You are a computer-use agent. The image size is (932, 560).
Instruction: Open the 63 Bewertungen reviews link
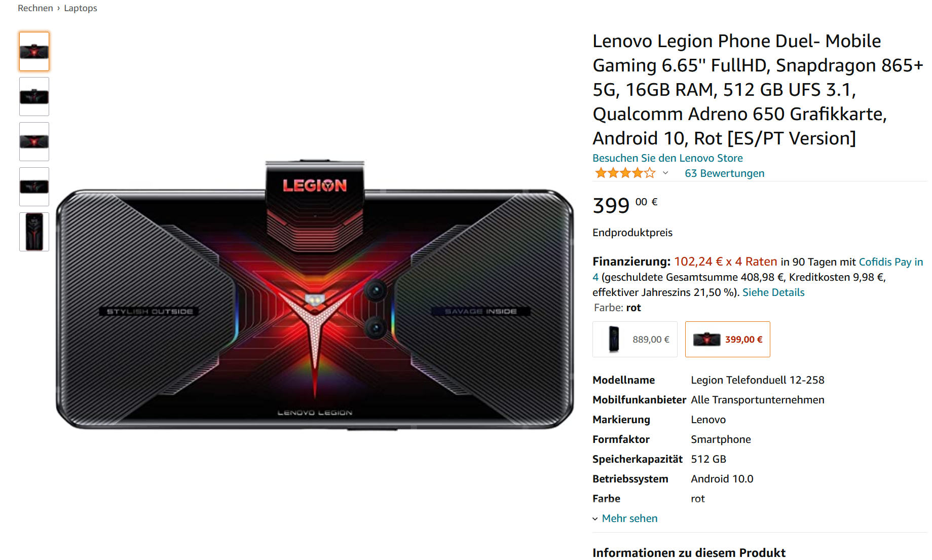click(x=724, y=173)
